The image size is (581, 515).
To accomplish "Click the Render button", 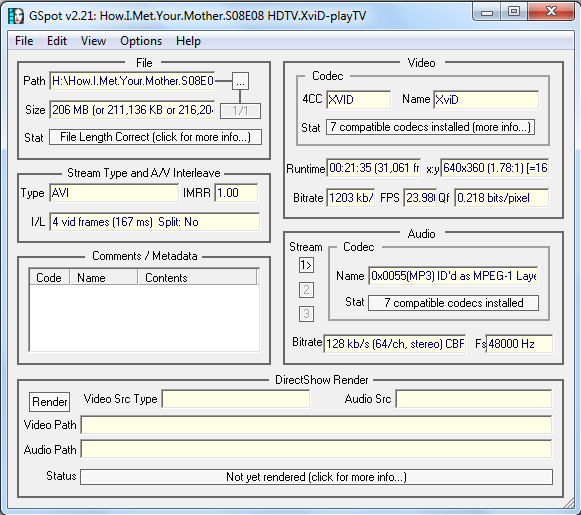I will click(x=50, y=402).
